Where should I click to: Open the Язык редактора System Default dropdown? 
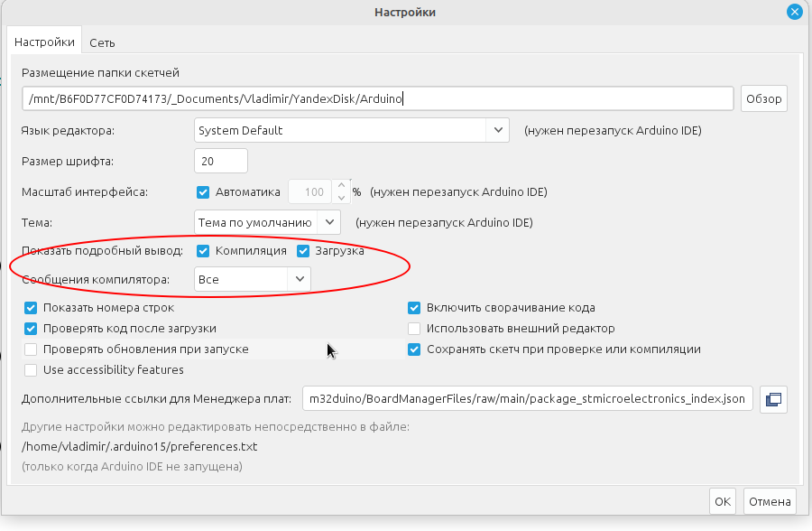(x=352, y=130)
